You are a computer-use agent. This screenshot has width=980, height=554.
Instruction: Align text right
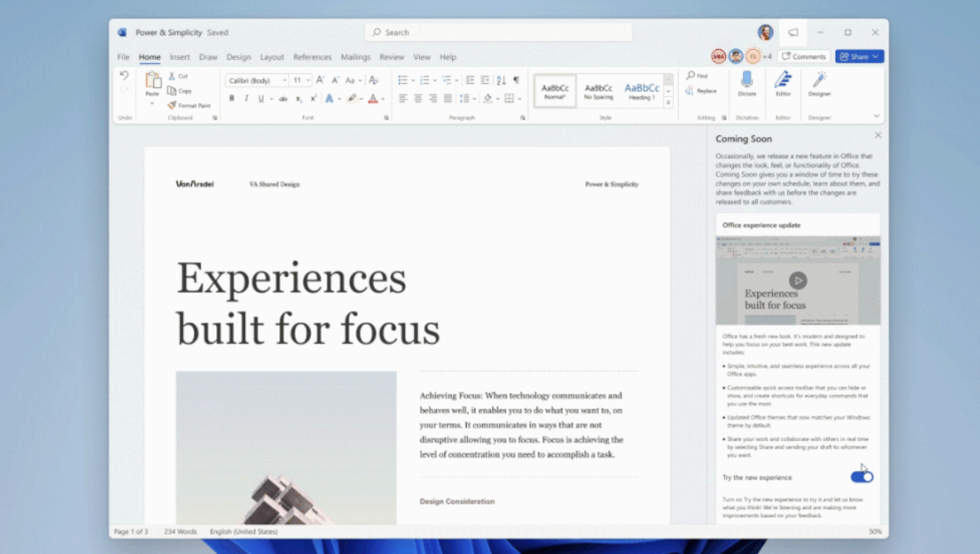pyautogui.click(x=432, y=98)
